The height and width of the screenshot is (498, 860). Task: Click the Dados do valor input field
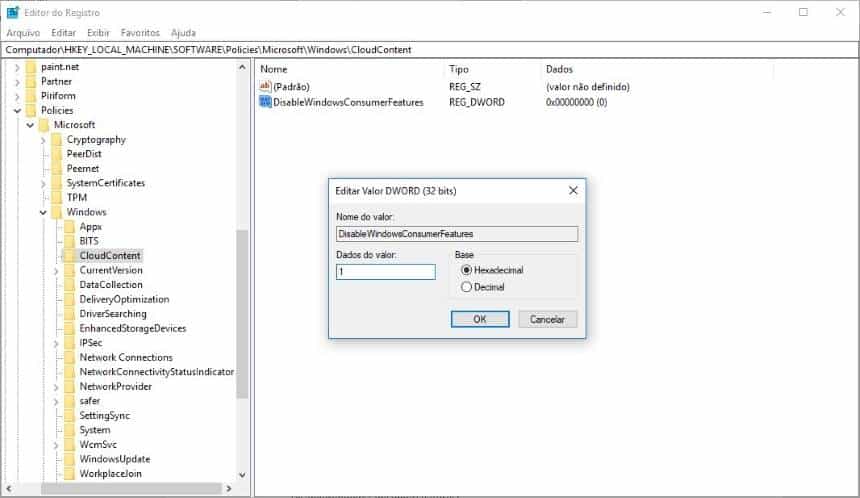[x=386, y=271]
